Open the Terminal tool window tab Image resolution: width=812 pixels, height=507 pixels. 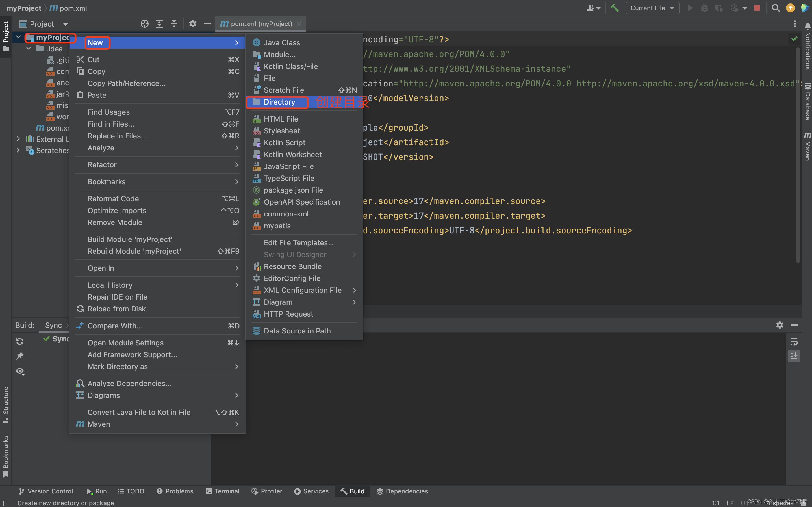(222, 491)
